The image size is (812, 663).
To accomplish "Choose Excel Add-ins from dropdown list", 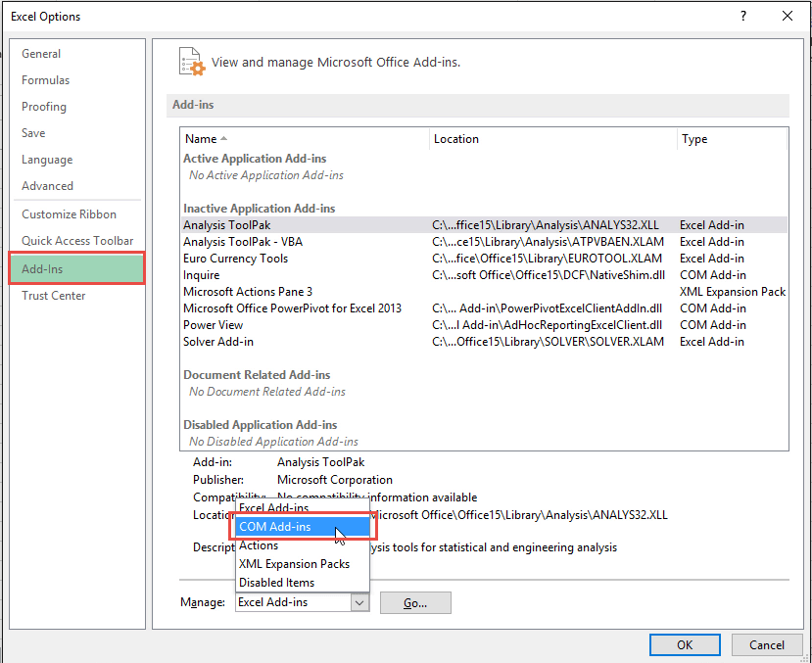I will coord(303,507).
